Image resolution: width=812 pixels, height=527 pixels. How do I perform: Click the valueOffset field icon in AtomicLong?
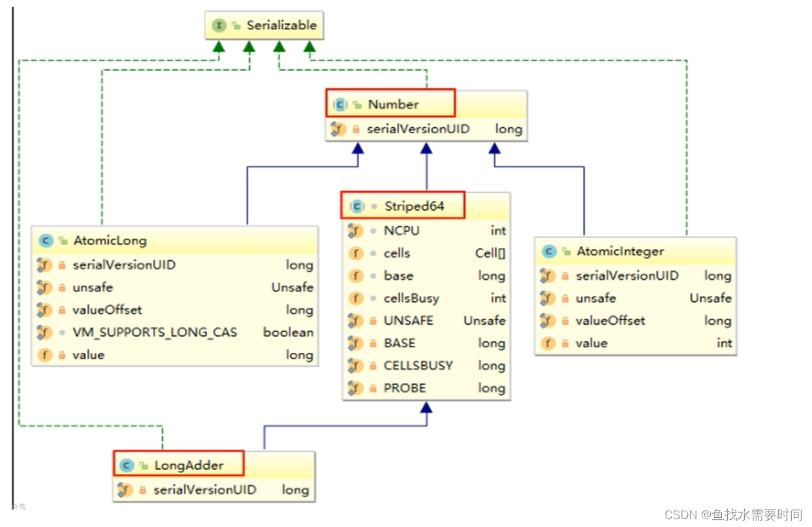(44, 310)
